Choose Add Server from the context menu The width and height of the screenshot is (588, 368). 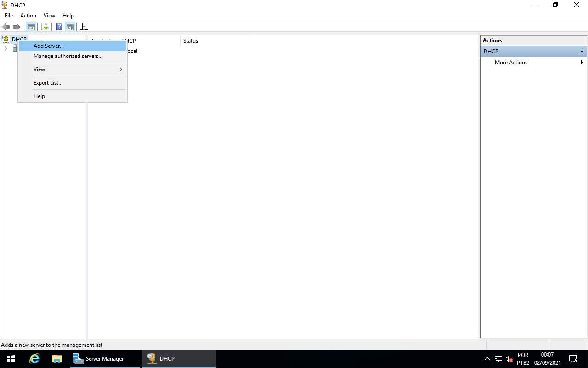point(48,46)
